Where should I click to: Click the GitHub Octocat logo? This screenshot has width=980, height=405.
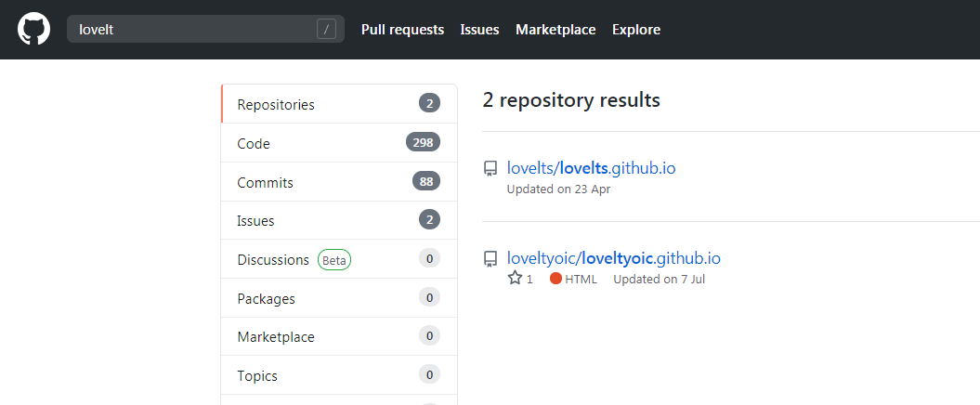pyautogui.click(x=33, y=29)
